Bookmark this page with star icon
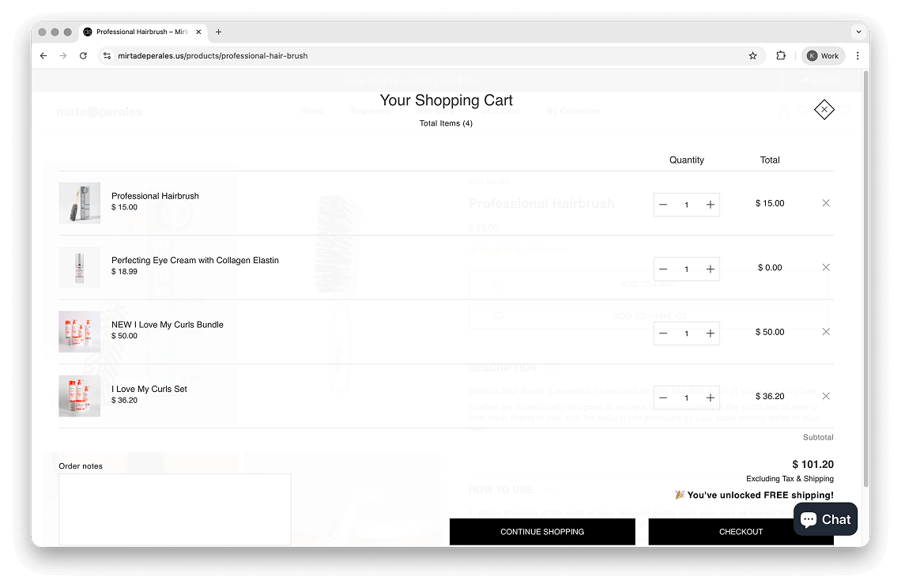Viewport: 901px width, 588px height. point(752,56)
